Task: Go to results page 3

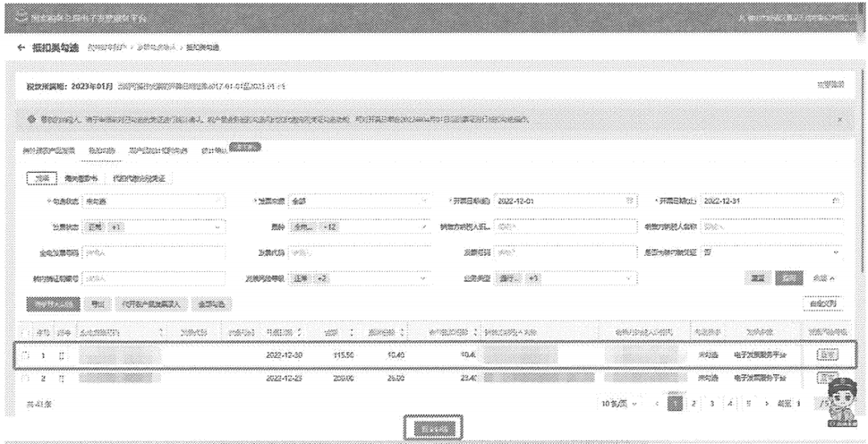Action: pos(711,404)
